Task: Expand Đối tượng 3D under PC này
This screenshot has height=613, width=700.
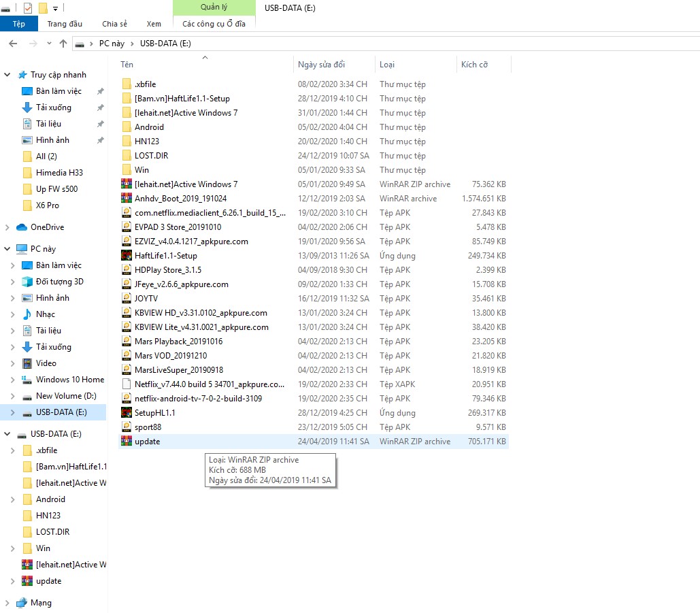Action: (12, 282)
